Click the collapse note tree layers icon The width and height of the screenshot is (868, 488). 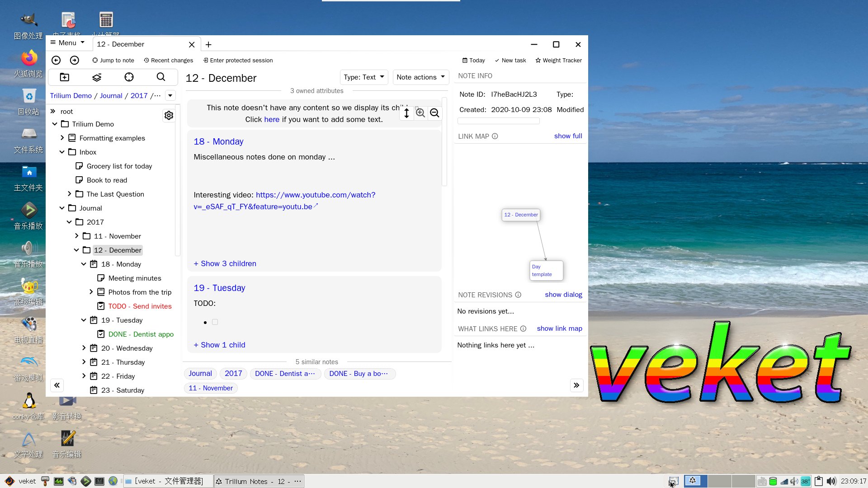[97, 77]
